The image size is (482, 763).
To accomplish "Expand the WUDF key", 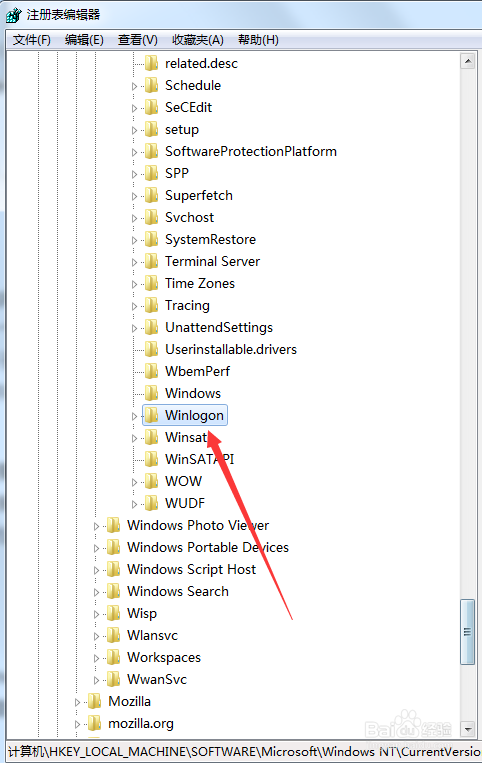I will 134,504.
